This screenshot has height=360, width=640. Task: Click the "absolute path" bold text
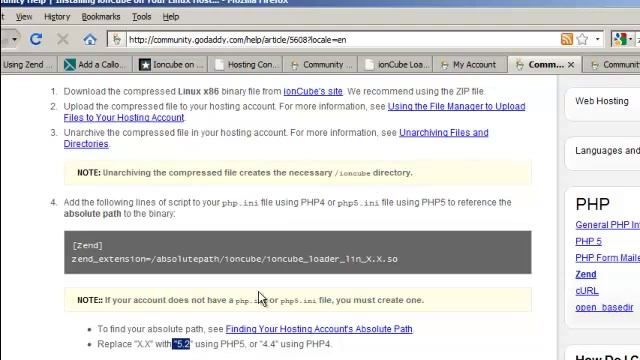92,214
